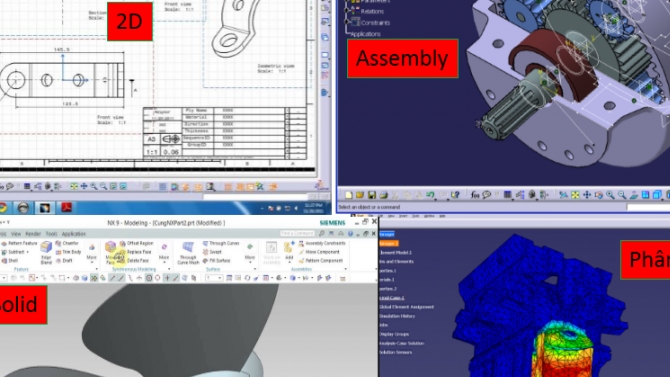The image size is (670, 377).
Task: Expand Assemblies group options arrow in NX
Action: pos(345,269)
